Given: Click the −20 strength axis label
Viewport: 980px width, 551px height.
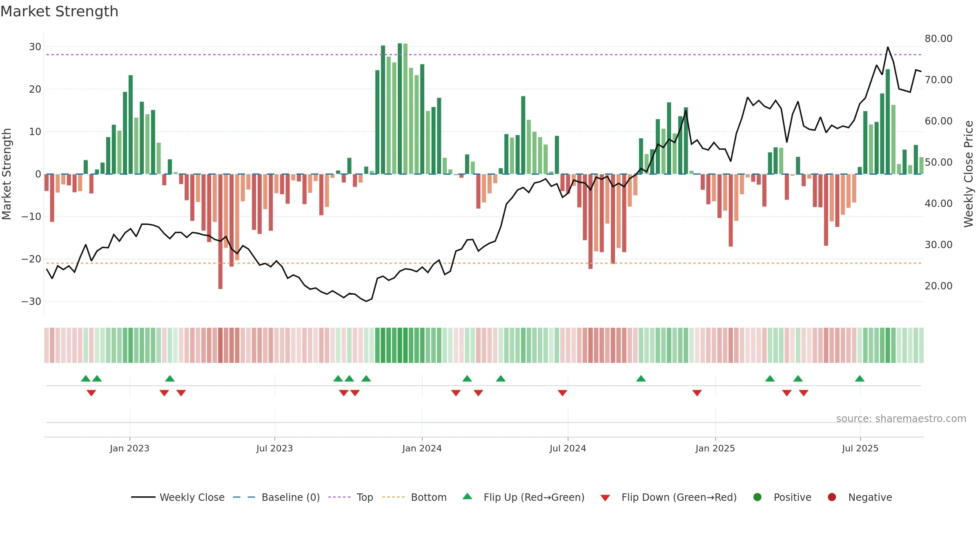Looking at the screenshot, I should (x=31, y=259).
